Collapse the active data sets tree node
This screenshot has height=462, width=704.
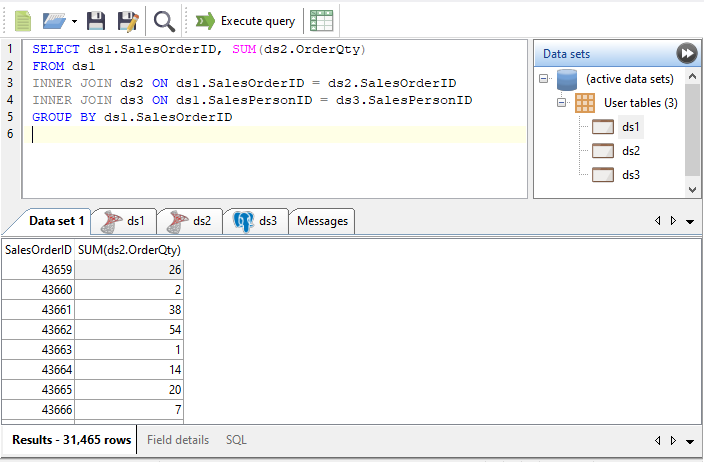(x=544, y=79)
